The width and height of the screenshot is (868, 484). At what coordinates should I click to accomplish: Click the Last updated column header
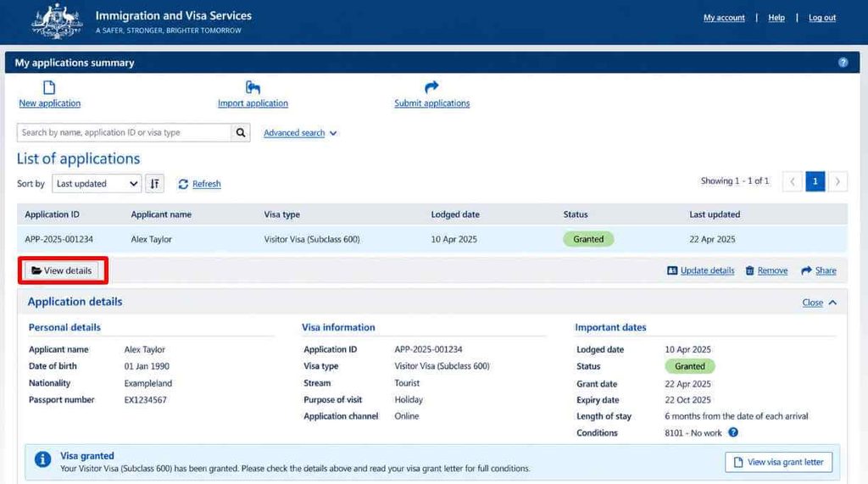714,214
